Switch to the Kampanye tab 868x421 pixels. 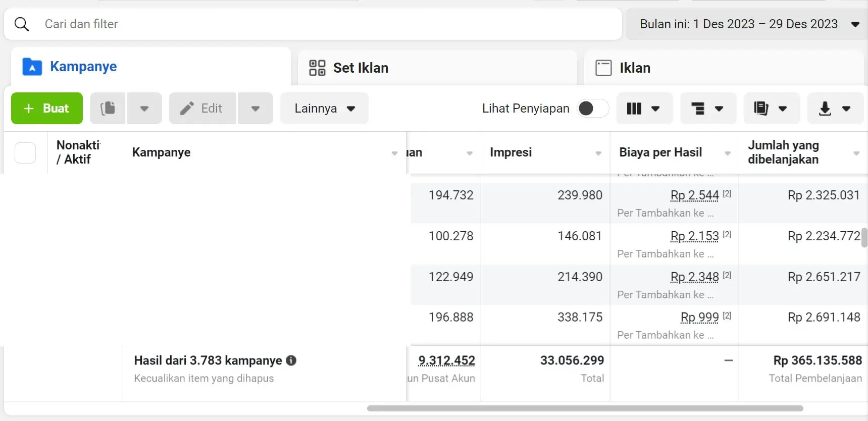tap(151, 67)
